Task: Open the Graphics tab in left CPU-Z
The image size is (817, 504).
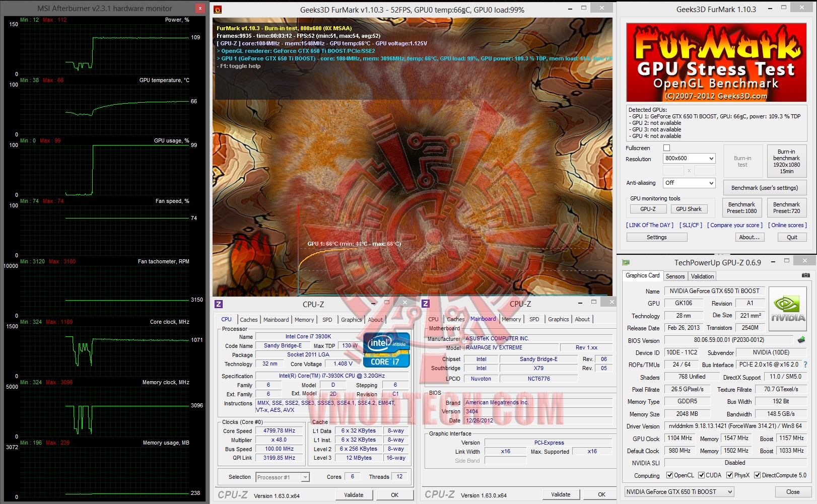Action: 352,320
